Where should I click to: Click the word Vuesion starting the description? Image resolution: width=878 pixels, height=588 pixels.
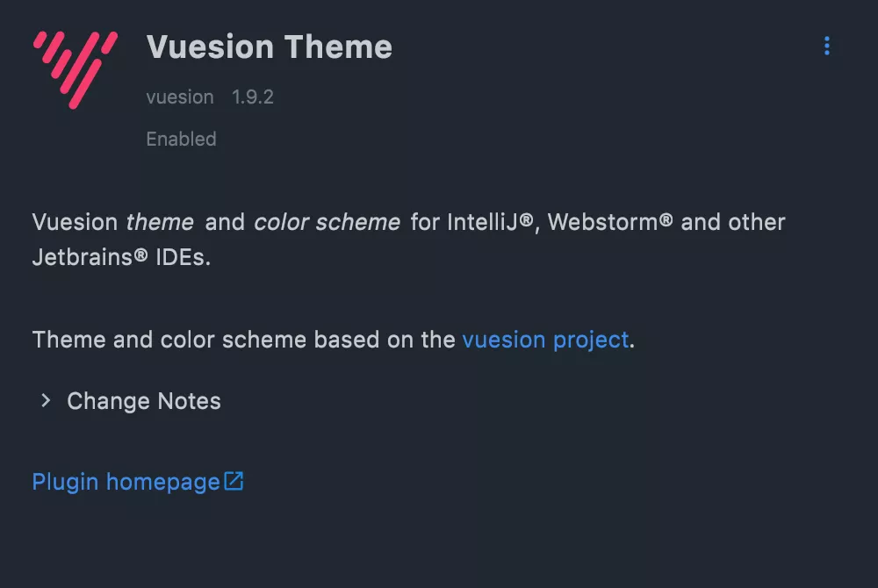(75, 222)
